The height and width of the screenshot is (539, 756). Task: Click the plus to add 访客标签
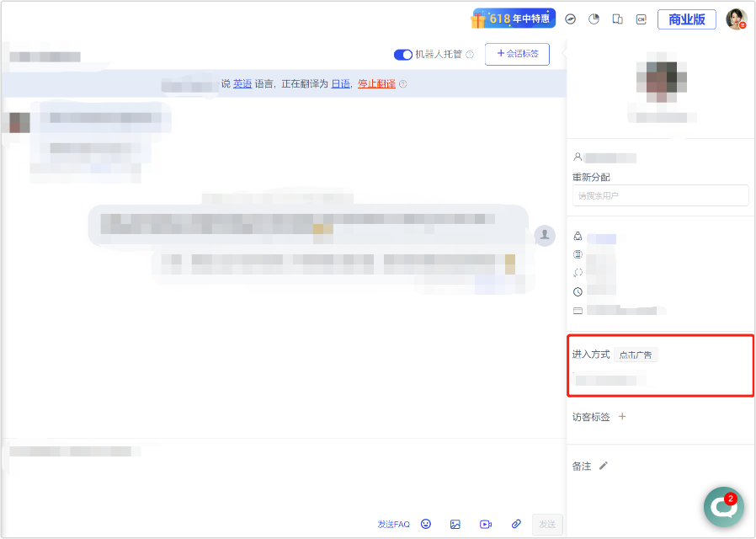click(621, 416)
